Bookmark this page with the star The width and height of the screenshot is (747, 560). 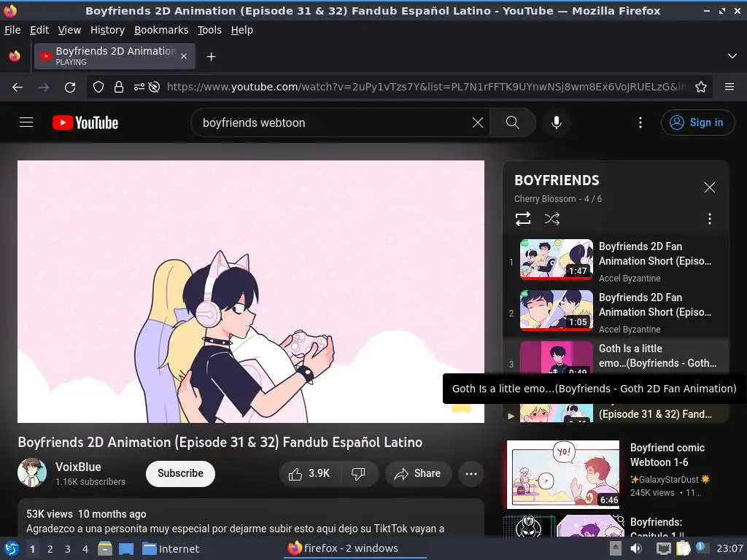(x=701, y=87)
